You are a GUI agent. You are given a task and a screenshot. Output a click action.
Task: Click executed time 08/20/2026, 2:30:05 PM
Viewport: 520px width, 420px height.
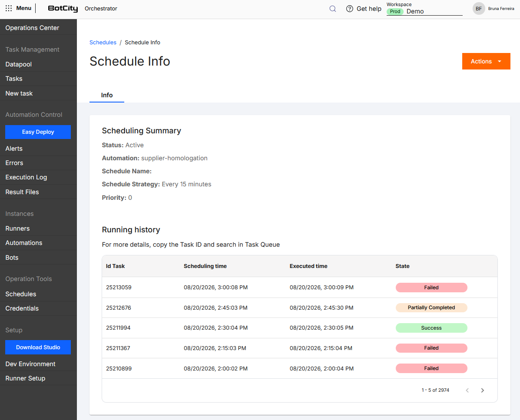tap(321, 328)
